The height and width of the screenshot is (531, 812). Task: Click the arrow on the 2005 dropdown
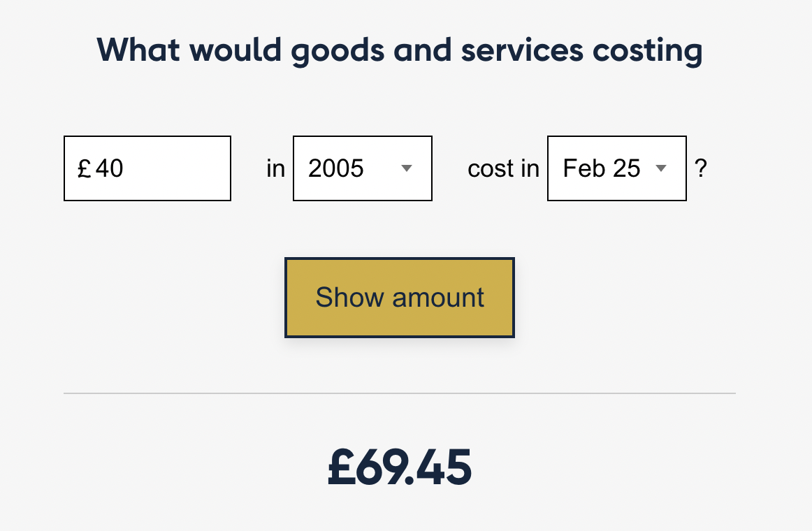[407, 168]
